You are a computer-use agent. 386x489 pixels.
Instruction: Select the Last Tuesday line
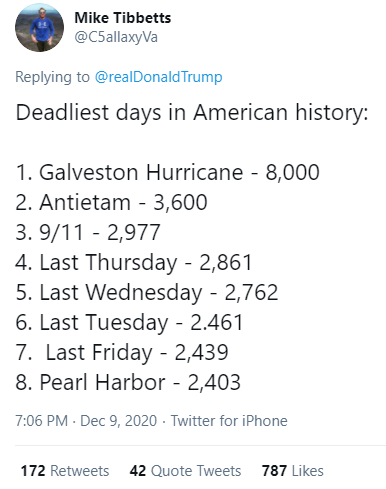coord(130,322)
